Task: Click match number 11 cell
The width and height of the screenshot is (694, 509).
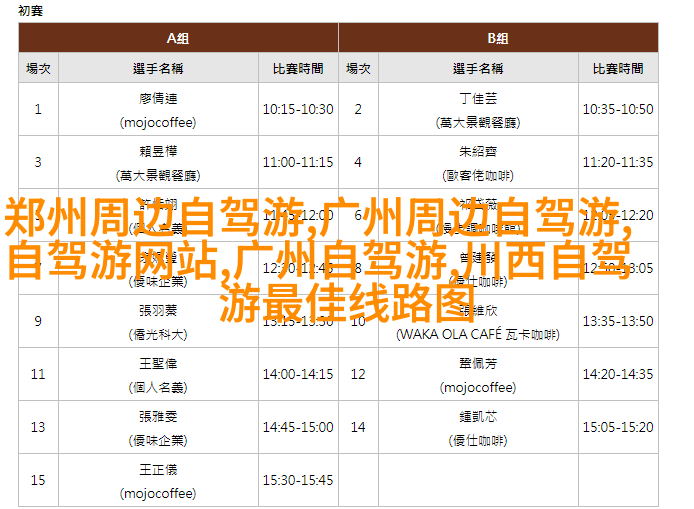Action: point(38,374)
